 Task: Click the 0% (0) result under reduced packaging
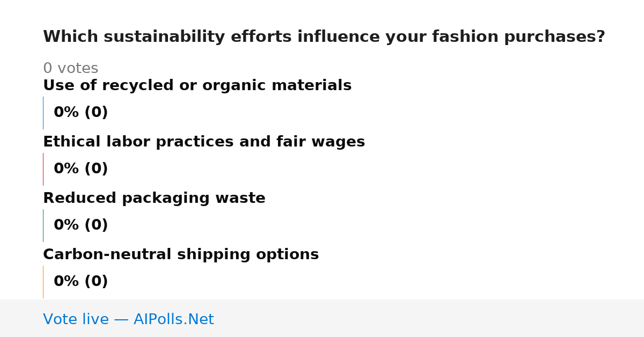tap(80, 225)
